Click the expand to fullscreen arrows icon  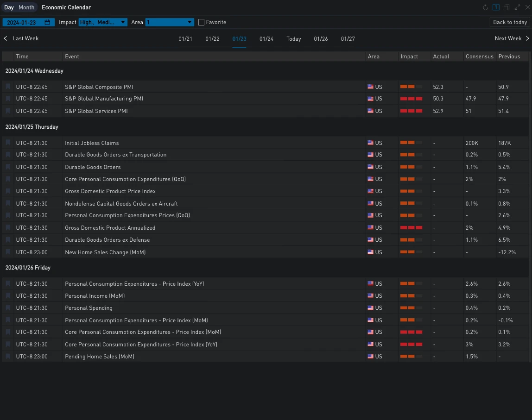click(x=517, y=7)
